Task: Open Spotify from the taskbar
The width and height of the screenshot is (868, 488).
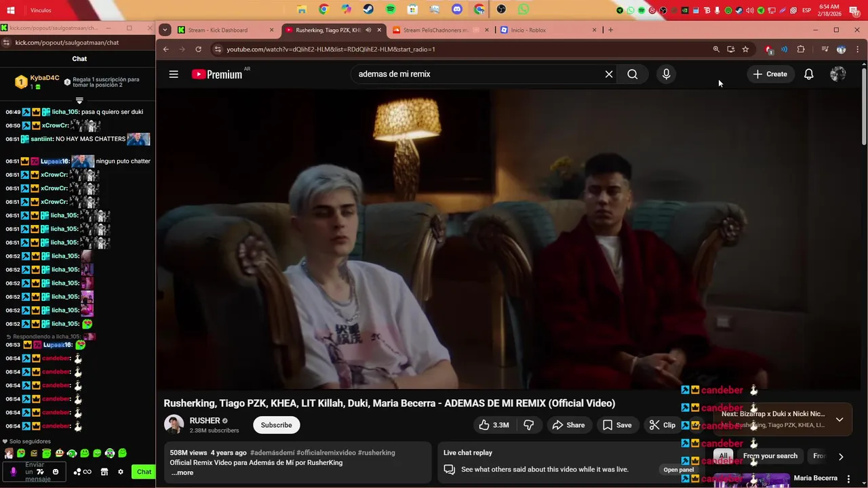Action: [x=391, y=9]
